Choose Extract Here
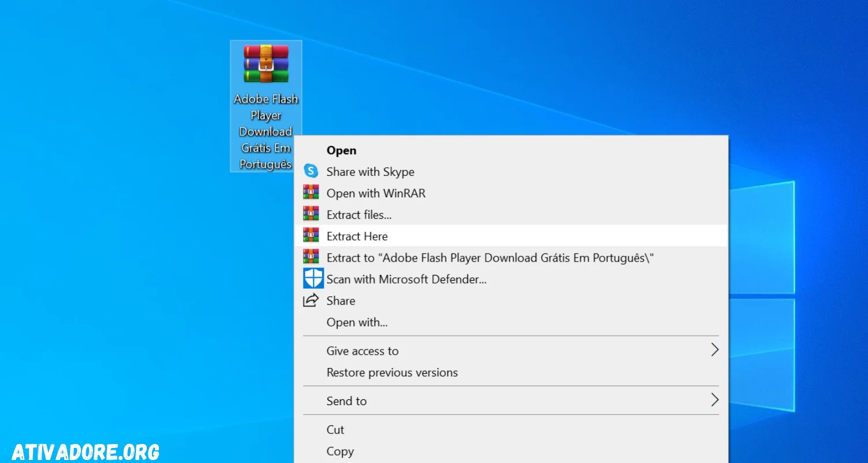This screenshot has height=463, width=868. tap(511, 236)
